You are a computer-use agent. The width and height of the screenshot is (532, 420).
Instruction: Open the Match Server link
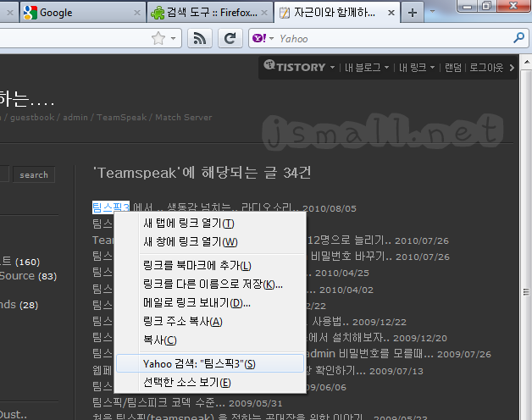(184, 118)
